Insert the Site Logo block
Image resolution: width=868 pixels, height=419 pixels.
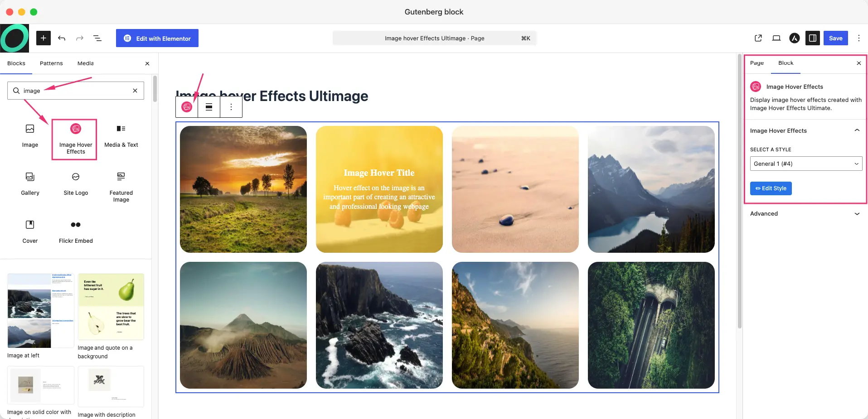pyautogui.click(x=76, y=184)
